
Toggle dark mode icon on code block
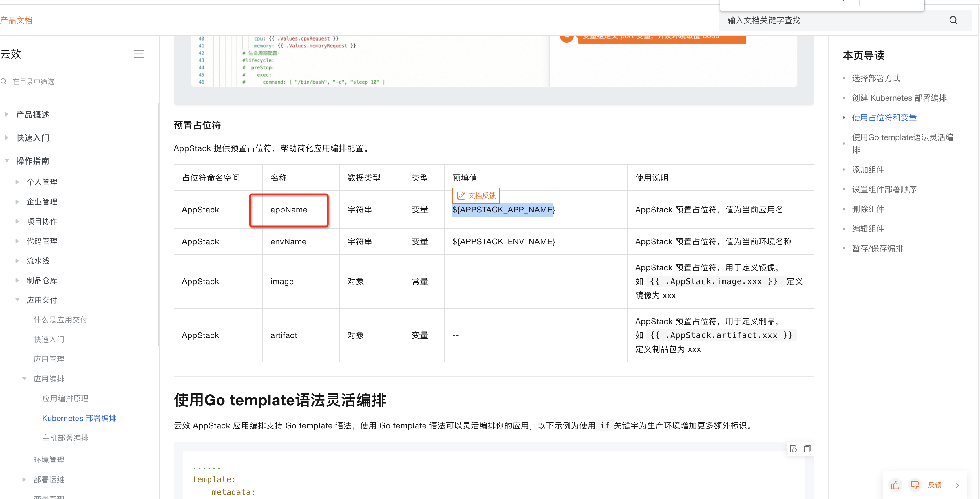(x=793, y=449)
